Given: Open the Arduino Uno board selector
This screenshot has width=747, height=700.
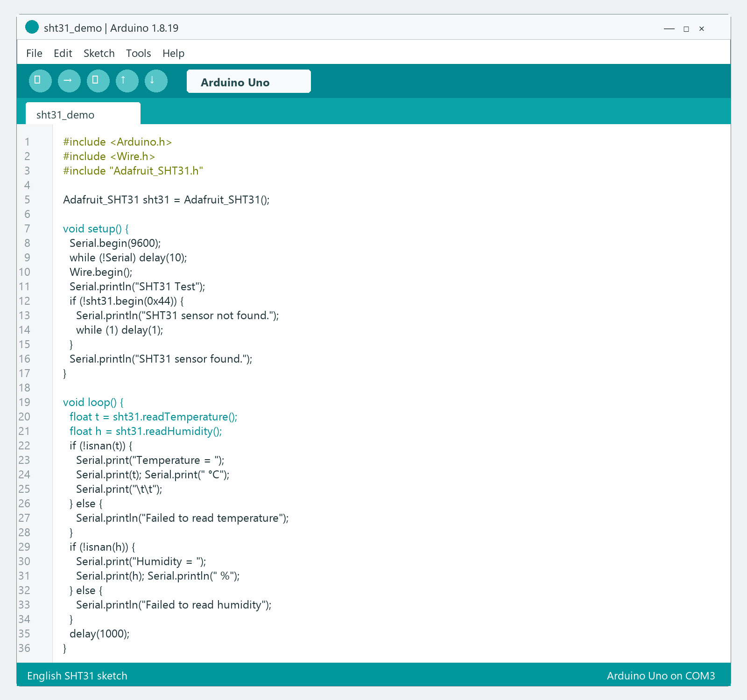Looking at the screenshot, I should (249, 81).
